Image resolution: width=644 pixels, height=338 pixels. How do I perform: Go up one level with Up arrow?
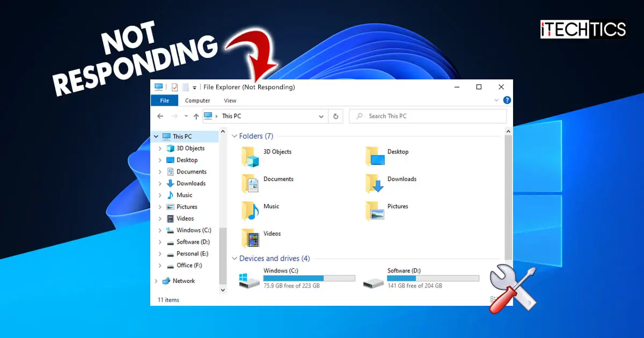tap(196, 116)
